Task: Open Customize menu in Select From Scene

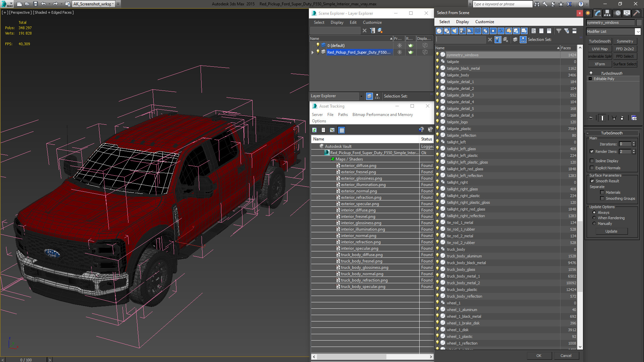Action: tap(484, 22)
